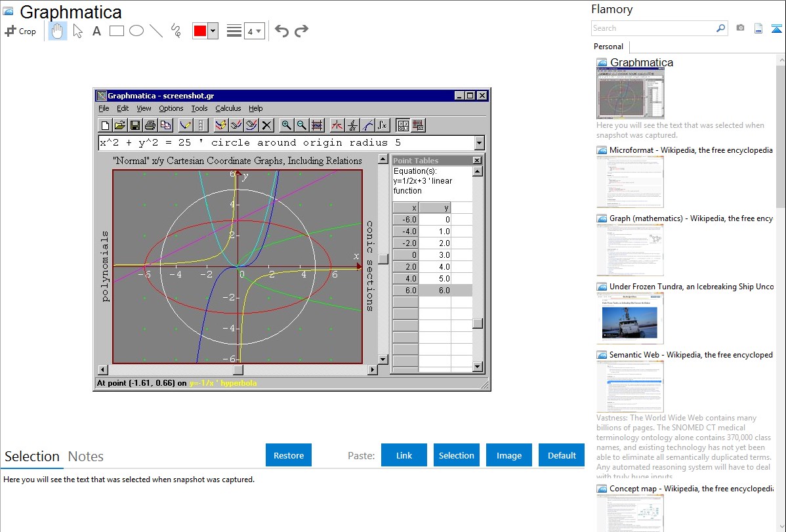This screenshot has width=786, height=532.
Task: Click the Paste Default button
Action: point(562,455)
